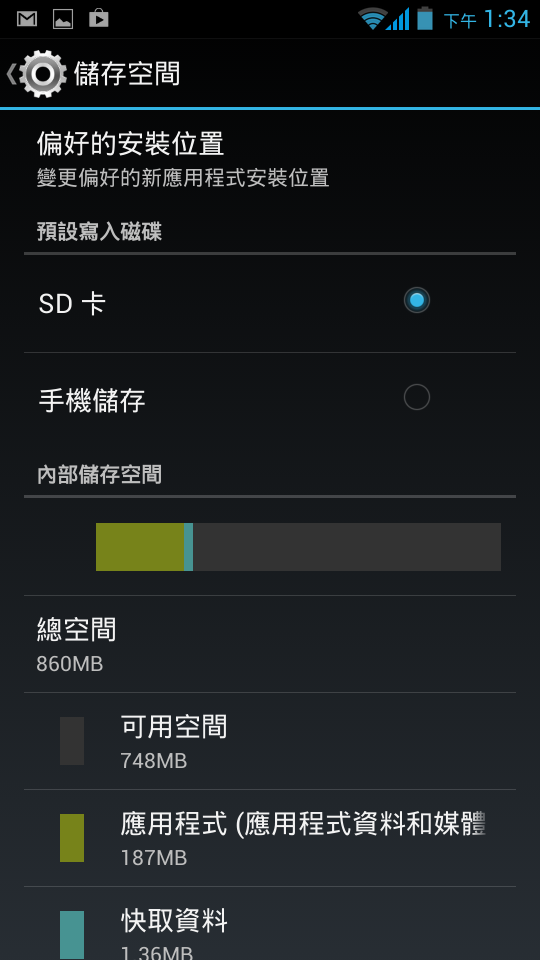Viewport: 540px width, 960px height.
Task: Select the 手機儲存 radio button
Action: [417, 397]
